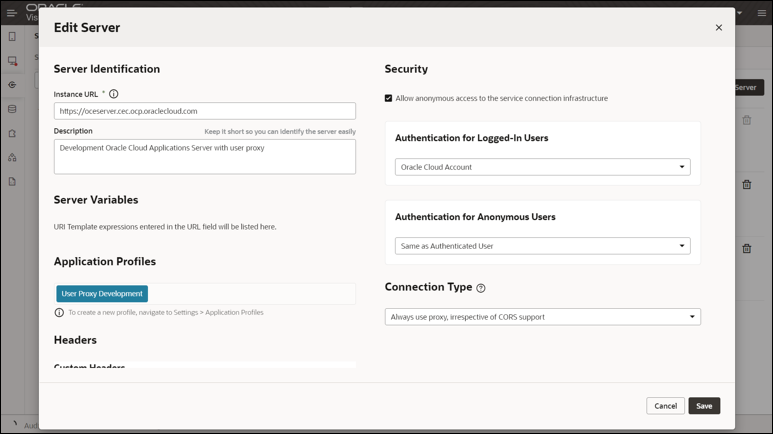Click the Application Profiles info icon

pyautogui.click(x=59, y=312)
